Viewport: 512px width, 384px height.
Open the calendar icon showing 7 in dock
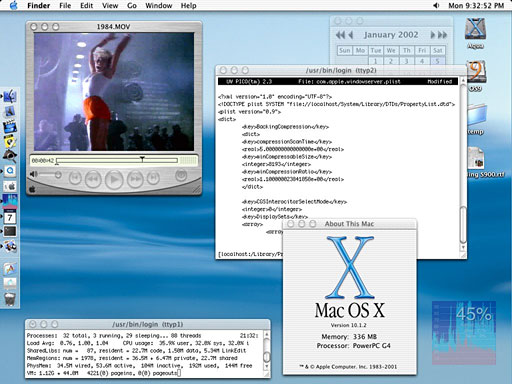[10, 217]
